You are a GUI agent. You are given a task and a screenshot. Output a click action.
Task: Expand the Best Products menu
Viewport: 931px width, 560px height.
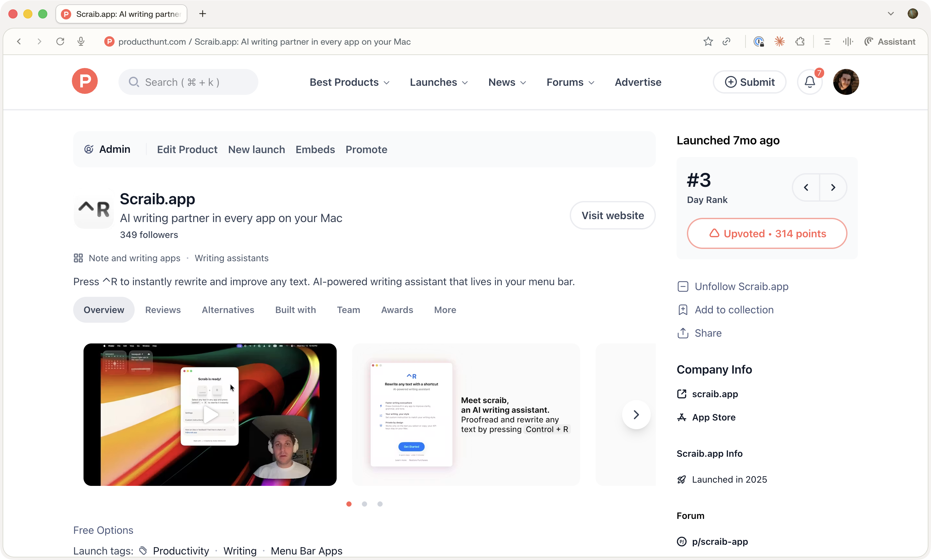point(350,82)
